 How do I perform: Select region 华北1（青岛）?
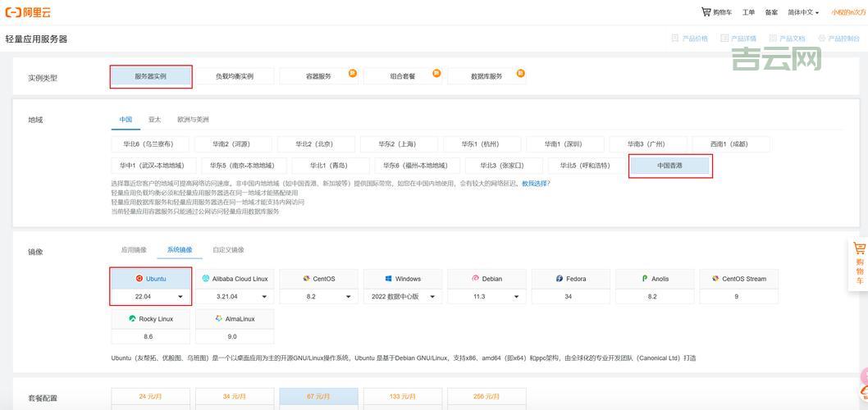click(x=329, y=166)
